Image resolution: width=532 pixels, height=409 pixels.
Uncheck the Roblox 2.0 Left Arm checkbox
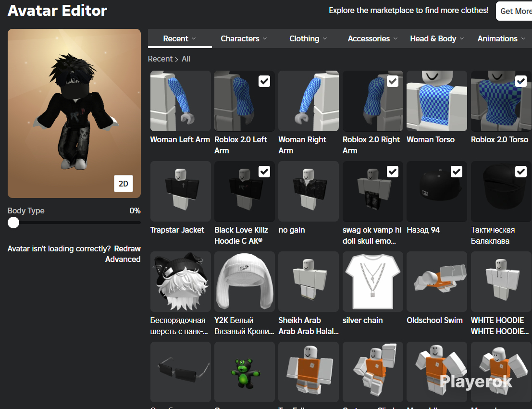(x=264, y=81)
